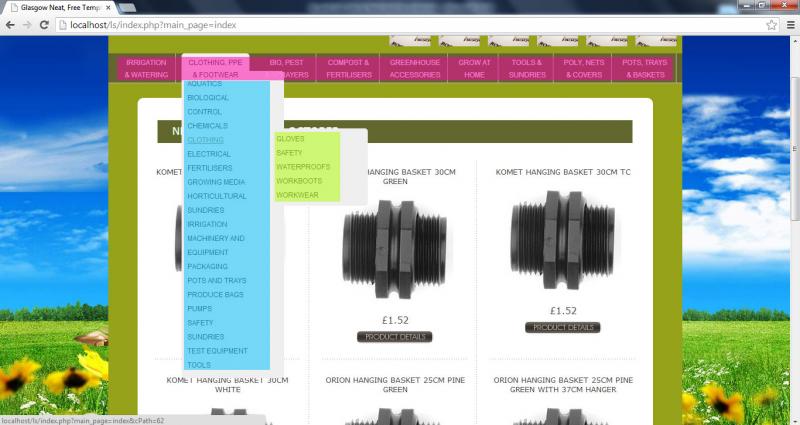This screenshot has height=425, width=800.
Task: Open Komet Hanging Basket 30cm White link
Action: coord(227,385)
